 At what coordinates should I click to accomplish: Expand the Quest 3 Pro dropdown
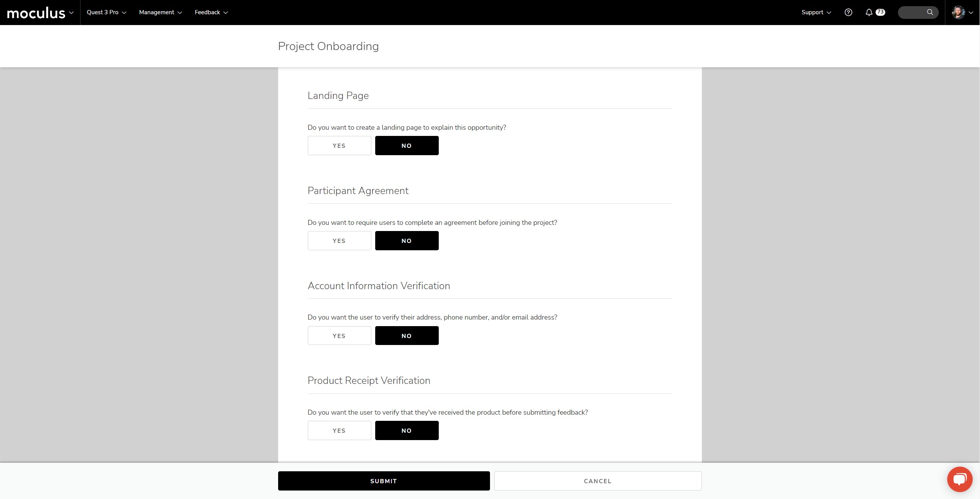[106, 12]
